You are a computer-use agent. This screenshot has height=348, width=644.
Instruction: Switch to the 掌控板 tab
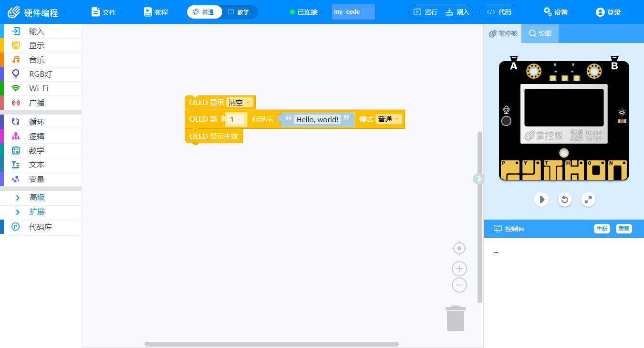click(503, 33)
